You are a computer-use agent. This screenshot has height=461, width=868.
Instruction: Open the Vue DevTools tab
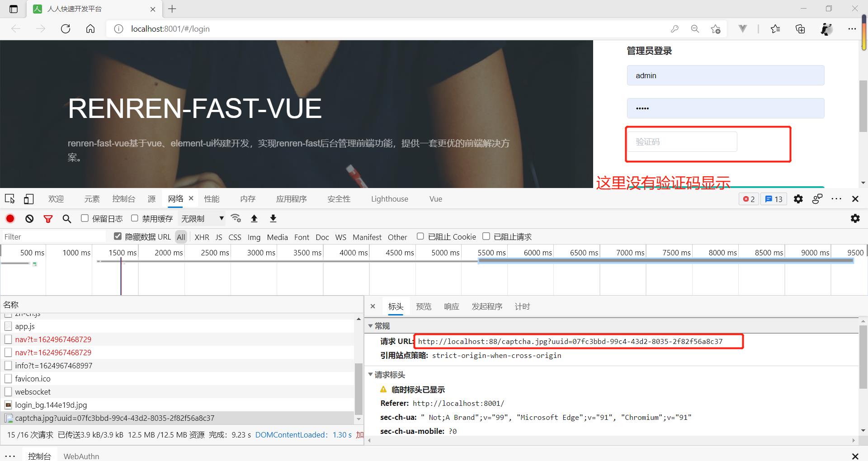tap(436, 199)
